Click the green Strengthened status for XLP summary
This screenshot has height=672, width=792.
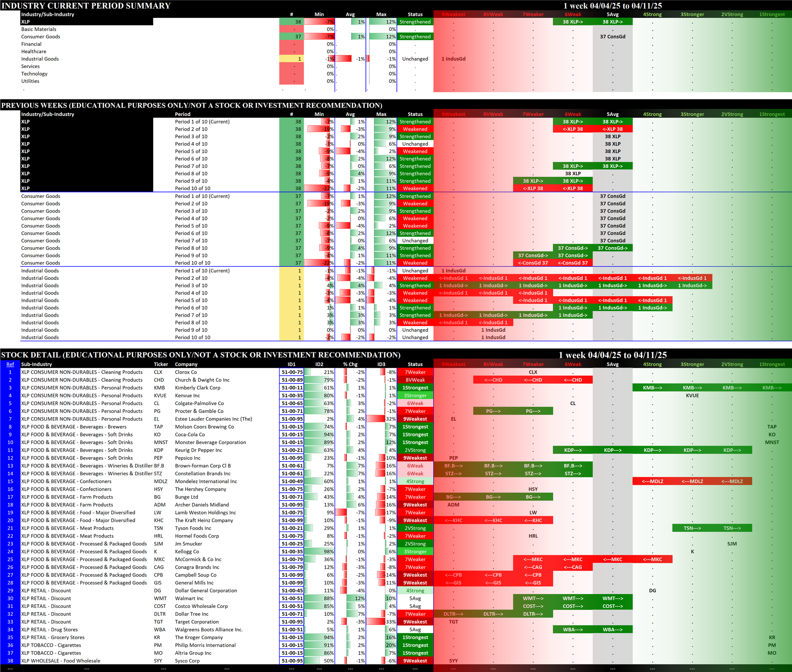[415, 22]
